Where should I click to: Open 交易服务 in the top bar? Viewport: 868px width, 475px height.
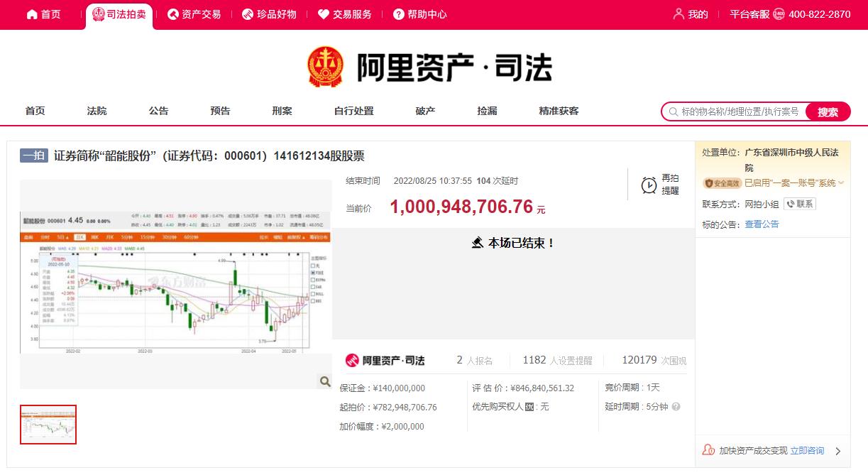pyautogui.click(x=344, y=14)
